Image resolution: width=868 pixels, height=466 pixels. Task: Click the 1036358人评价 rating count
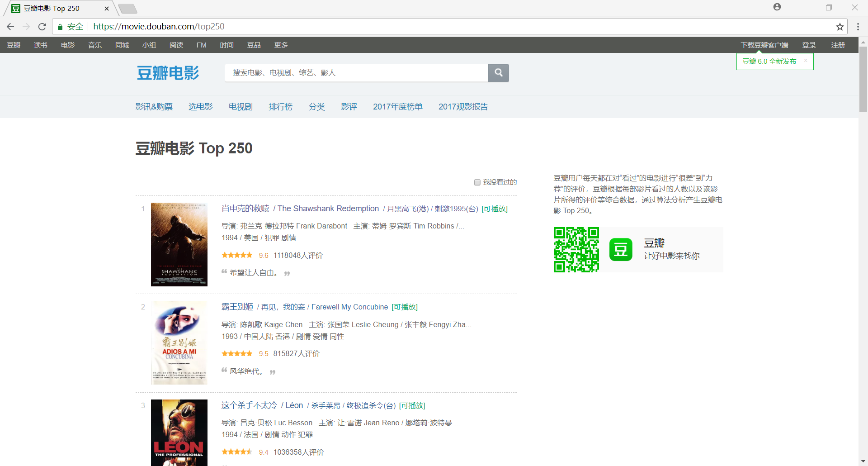[x=298, y=452]
